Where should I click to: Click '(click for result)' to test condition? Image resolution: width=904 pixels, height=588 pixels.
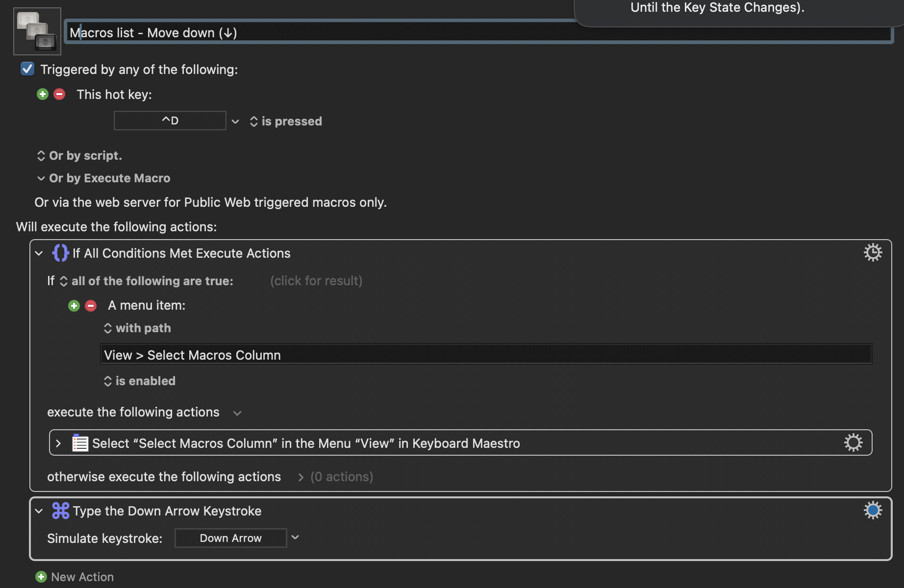(316, 281)
